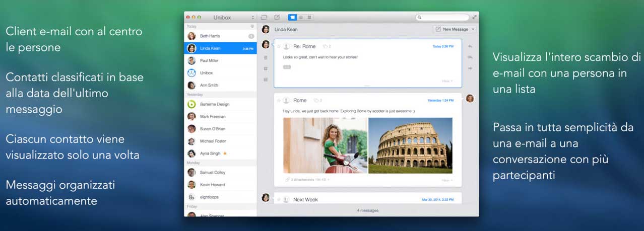
Task: Click Linda avatar beside Next Week message
Action: pos(266,197)
